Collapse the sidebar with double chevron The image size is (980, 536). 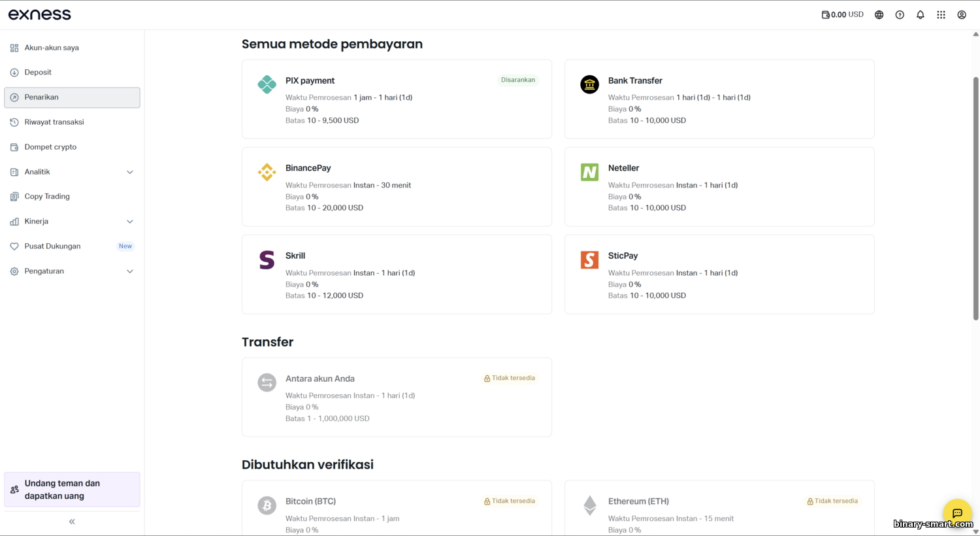[x=72, y=522]
